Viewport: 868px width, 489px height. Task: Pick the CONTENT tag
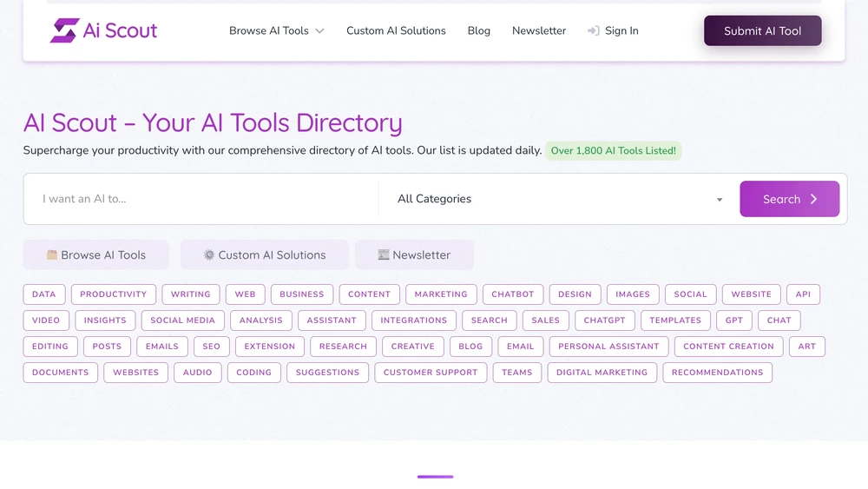coord(369,294)
